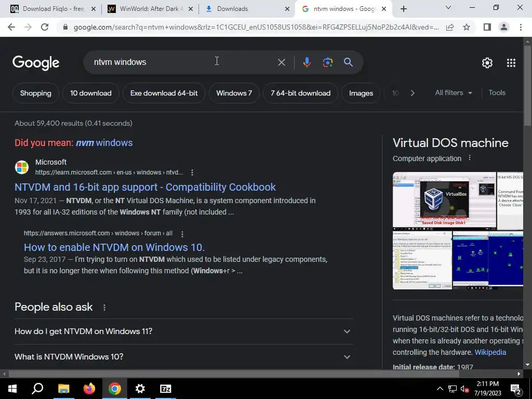Close the Download Fliqlo tab

click(x=94, y=9)
